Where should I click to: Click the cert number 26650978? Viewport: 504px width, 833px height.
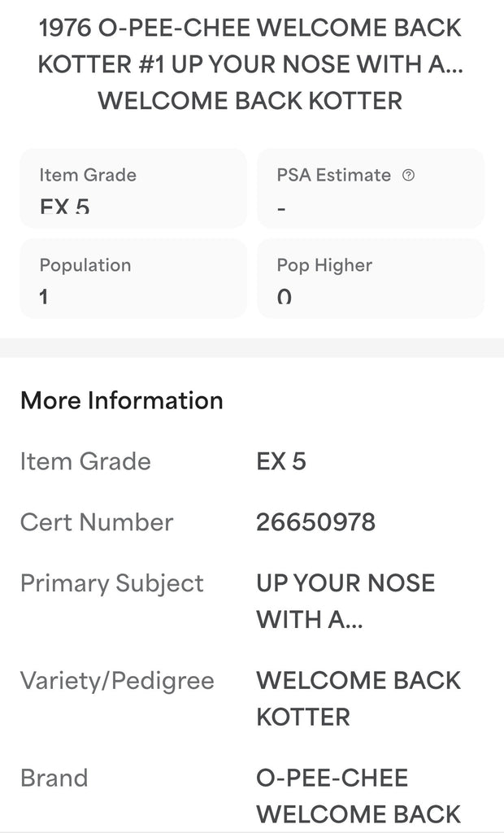coord(316,522)
